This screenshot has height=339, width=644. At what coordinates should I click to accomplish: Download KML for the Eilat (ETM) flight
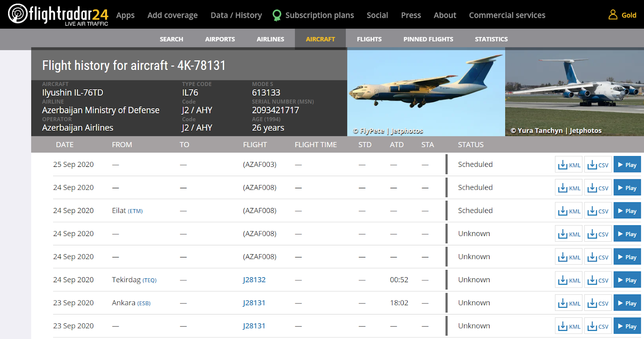[x=569, y=211]
